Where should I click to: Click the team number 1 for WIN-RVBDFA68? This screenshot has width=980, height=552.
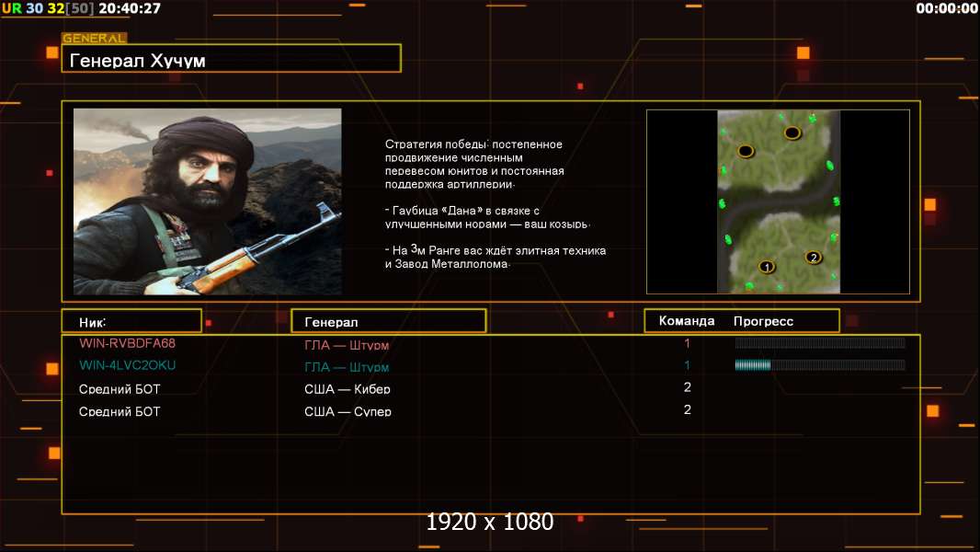[x=687, y=343]
